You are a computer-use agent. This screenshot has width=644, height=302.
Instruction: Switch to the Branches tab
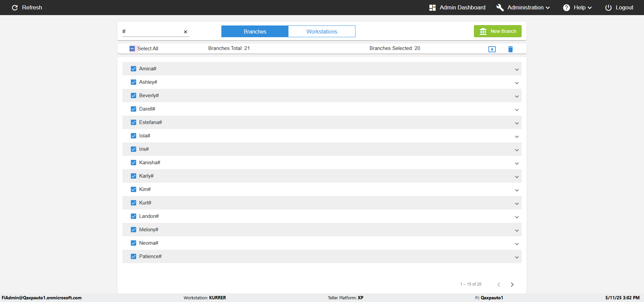(x=255, y=32)
